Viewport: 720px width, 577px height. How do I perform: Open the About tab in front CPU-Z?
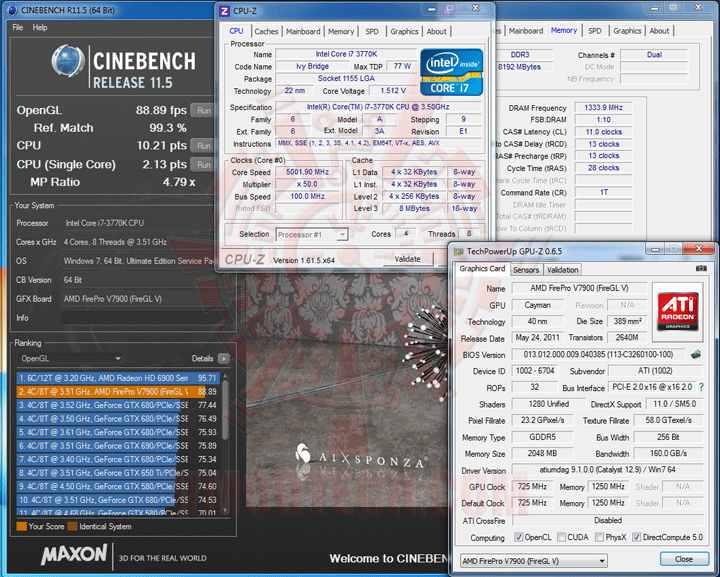436,32
